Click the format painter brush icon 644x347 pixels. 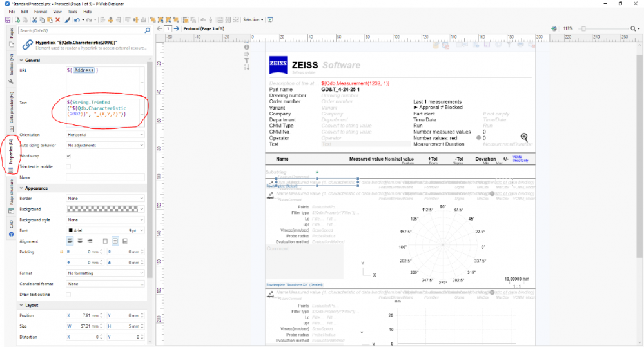pos(67,20)
